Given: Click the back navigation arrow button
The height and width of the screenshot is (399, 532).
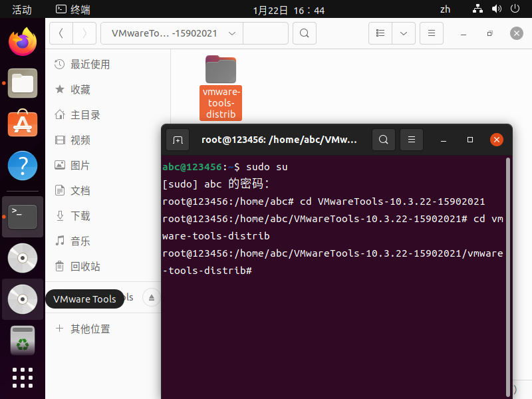Looking at the screenshot, I should 61,33.
